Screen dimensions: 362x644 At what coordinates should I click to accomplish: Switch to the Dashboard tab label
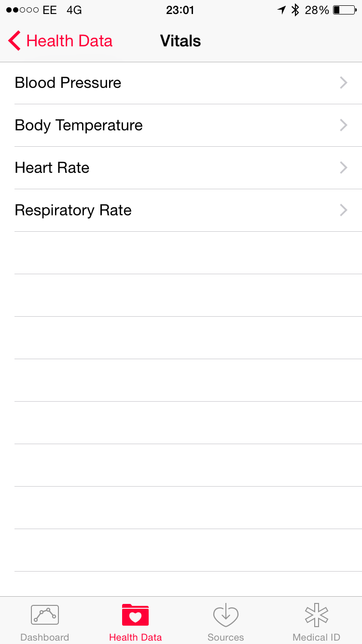45,637
